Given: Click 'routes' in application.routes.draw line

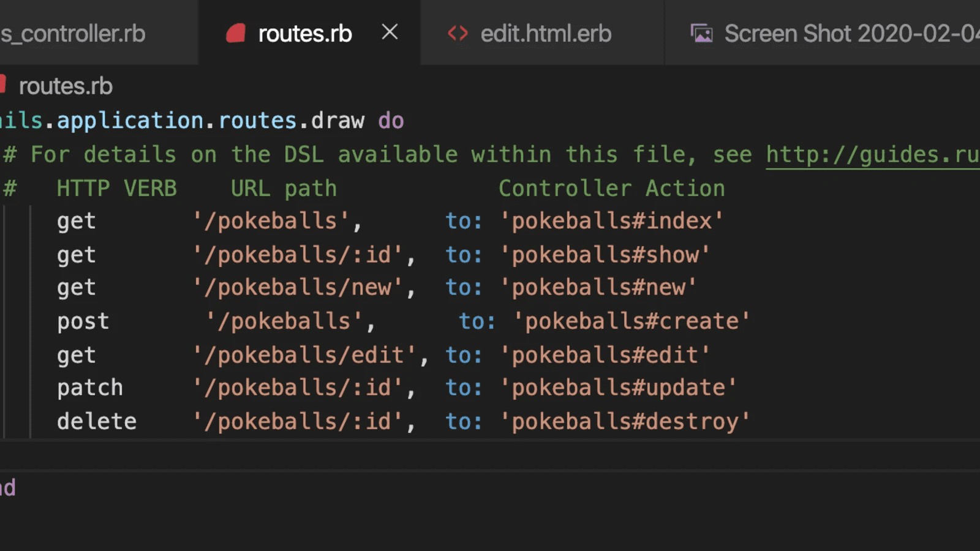Looking at the screenshot, I should point(257,121).
